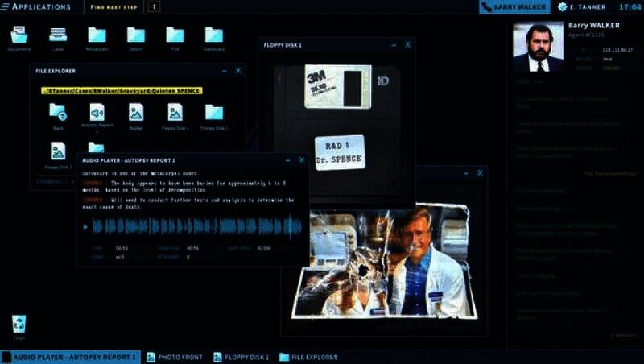The width and height of the screenshot is (644, 364).
Task: Open the Autopsy Report audio file icon
Action: [97, 112]
